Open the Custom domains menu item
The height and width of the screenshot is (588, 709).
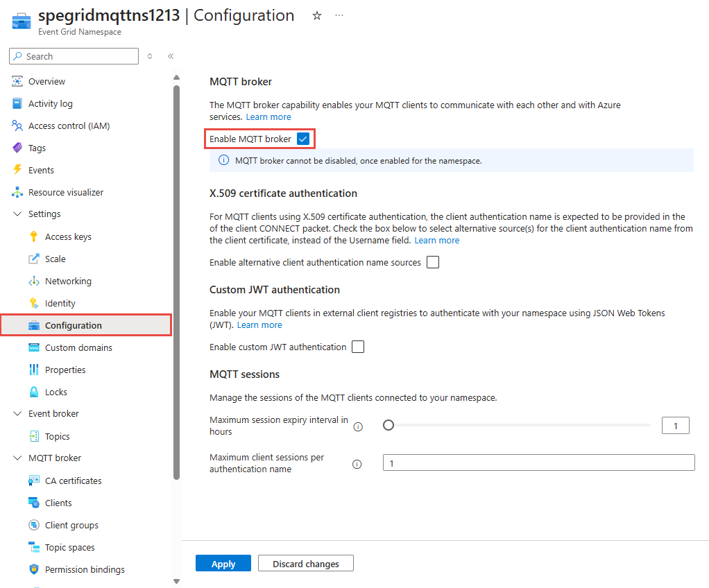coord(78,347)
